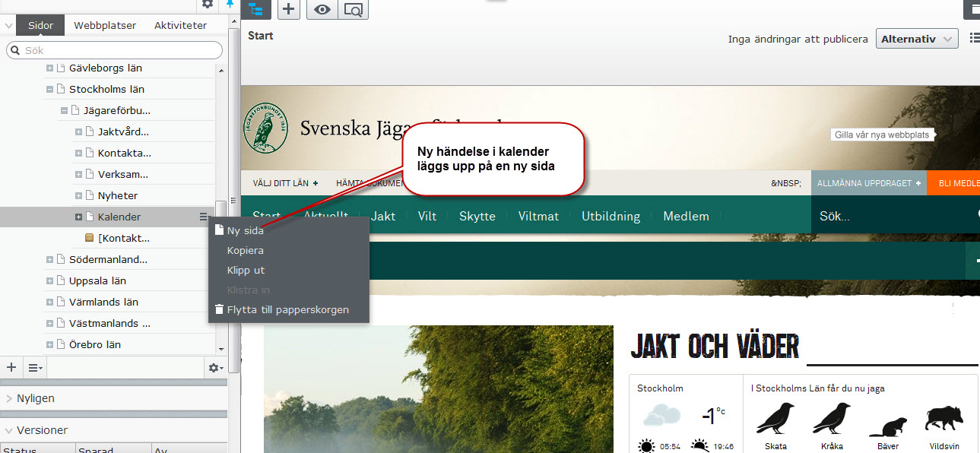The width and height of the screenshot is (980, 453).
Task: Open the Medlem navigation item
Action: point(686,216)
